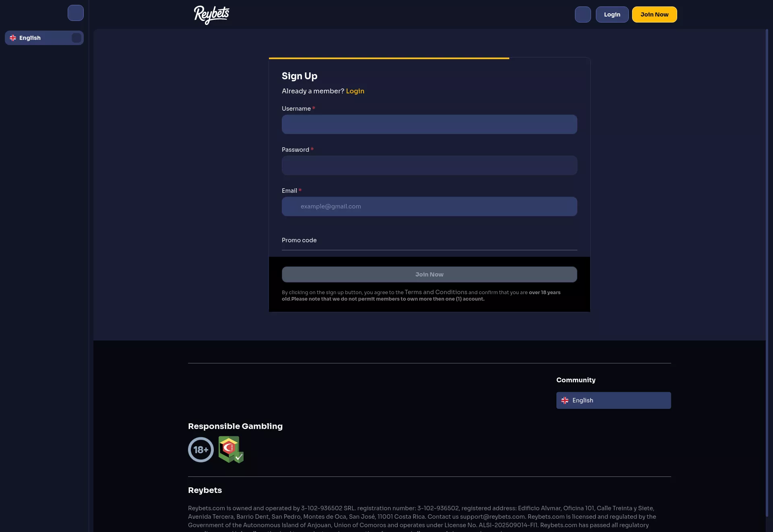This screenshot has width=773, height=532.
Task: Click the 18+ age restriction badge
Action: (x=200, y=450)
